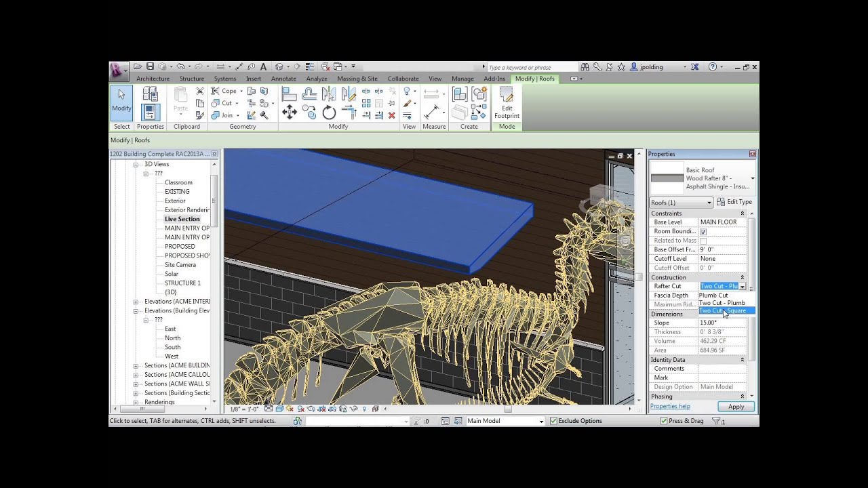Click the Edit Footprint tool
Screen dimensions: 868x488
507,103
